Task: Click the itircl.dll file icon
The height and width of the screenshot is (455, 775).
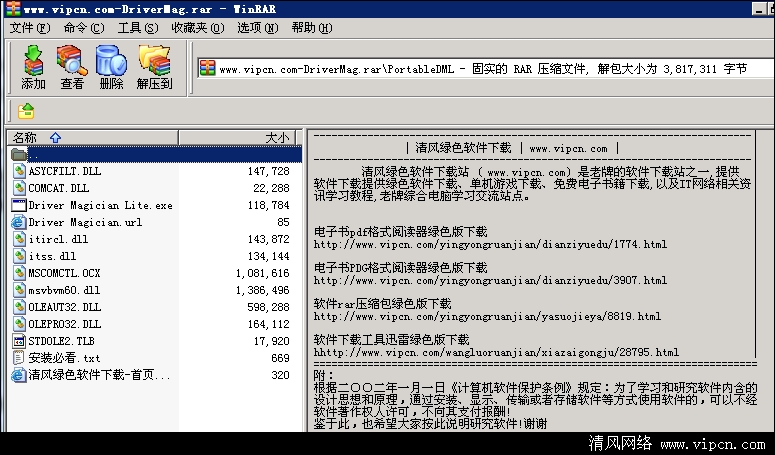Action: [x=19, y=239]
